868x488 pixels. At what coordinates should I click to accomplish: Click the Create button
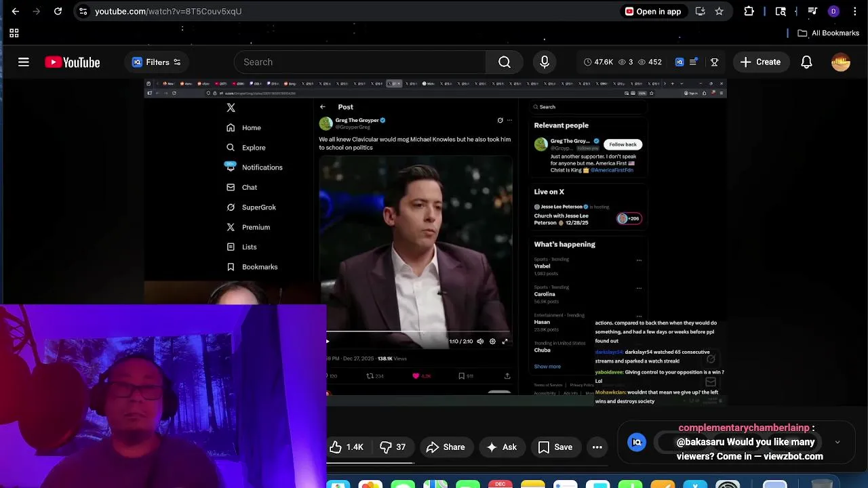pyautogui.click(x=760, y=62)
